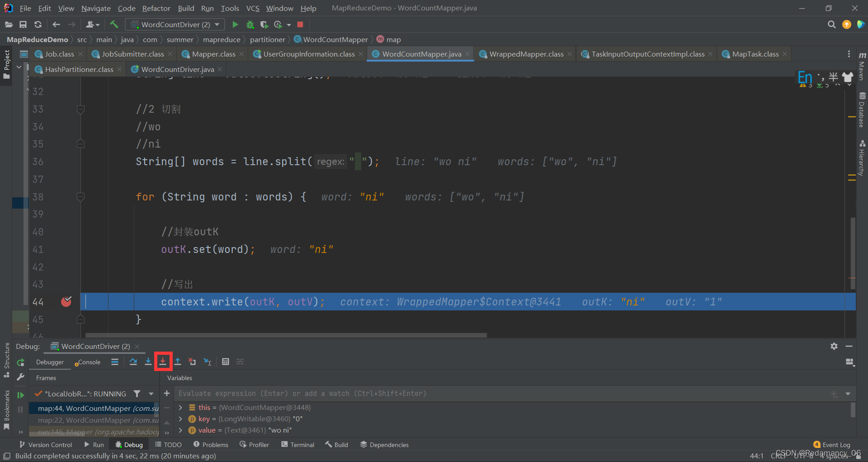Viewport: 868px width, 462px height.
Task: Run WordCountDriver with green play icon
Action: [235, 24]
